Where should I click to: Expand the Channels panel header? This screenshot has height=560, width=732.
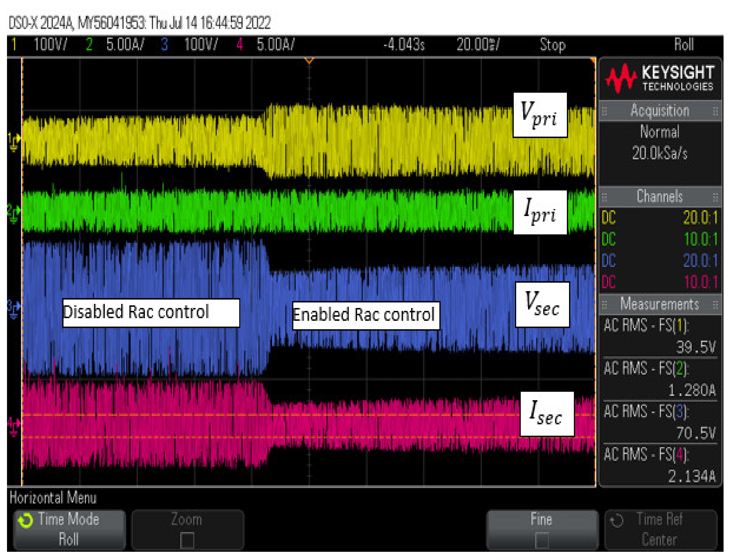click(660, 196)
